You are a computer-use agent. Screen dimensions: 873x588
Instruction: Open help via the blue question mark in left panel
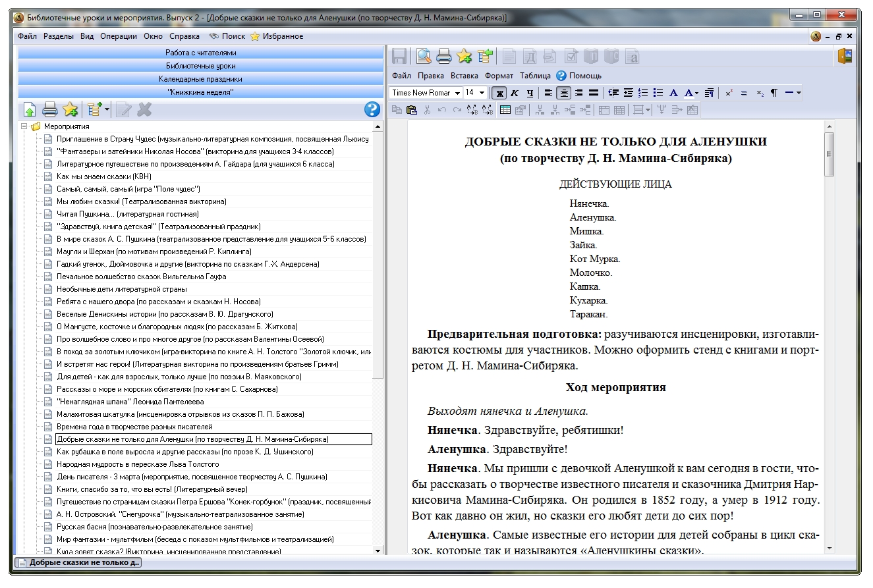[x=372, y=109]
